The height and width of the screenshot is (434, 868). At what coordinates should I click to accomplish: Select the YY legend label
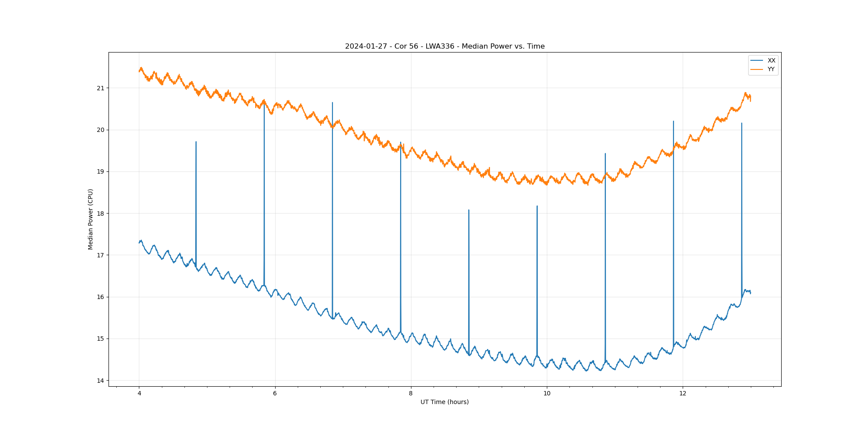click(x=771, y=69)
